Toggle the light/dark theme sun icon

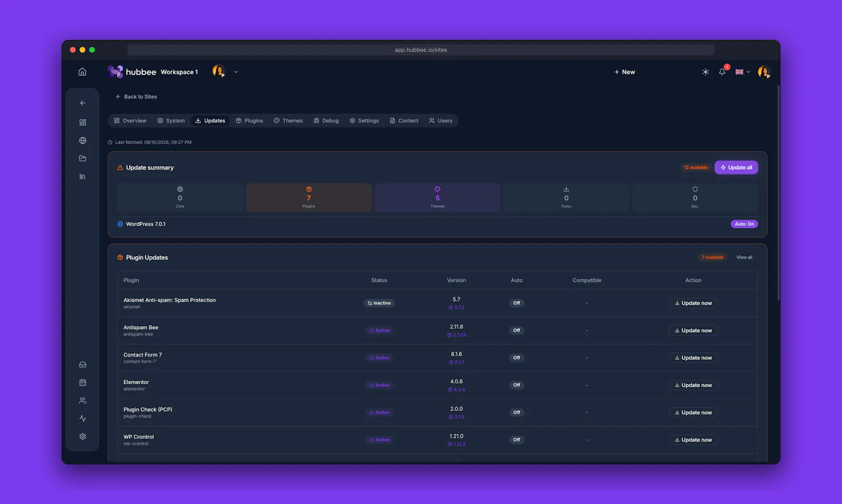click(706, 72)
